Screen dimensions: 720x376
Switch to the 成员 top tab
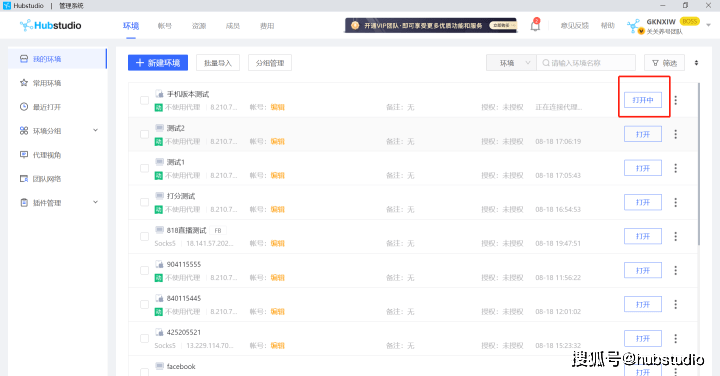pos(233,26)
